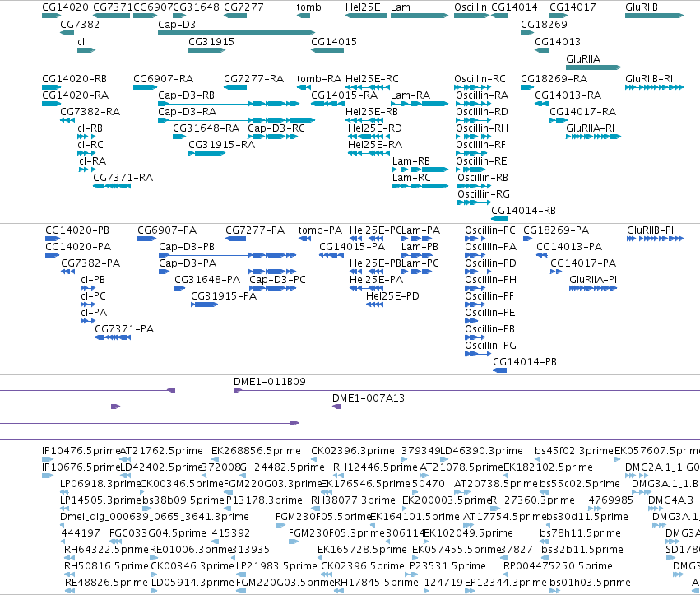Select the CG14014-RB transcript
Image resolution: width=700 pixels, height=595 pixels.
click(x=499, y=219)
